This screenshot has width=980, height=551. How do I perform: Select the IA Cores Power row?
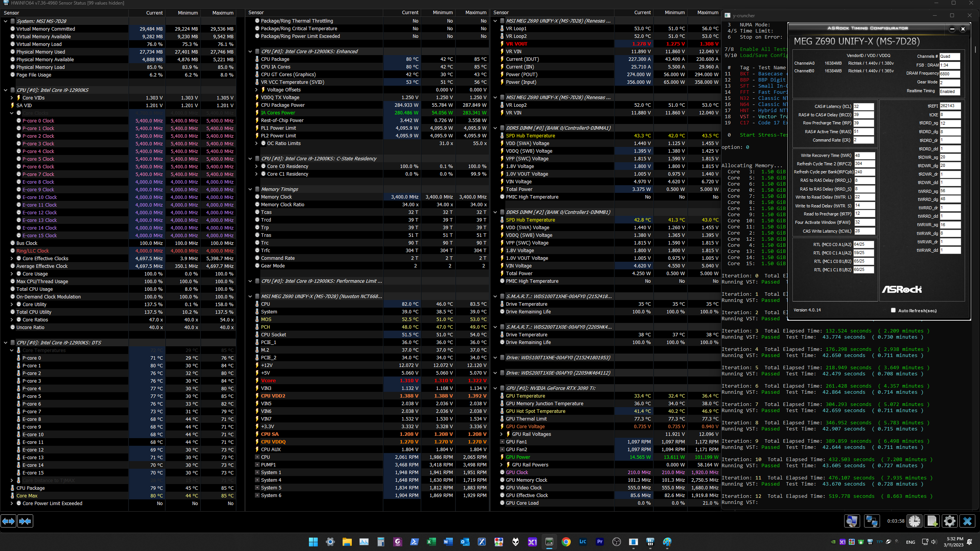367,113
